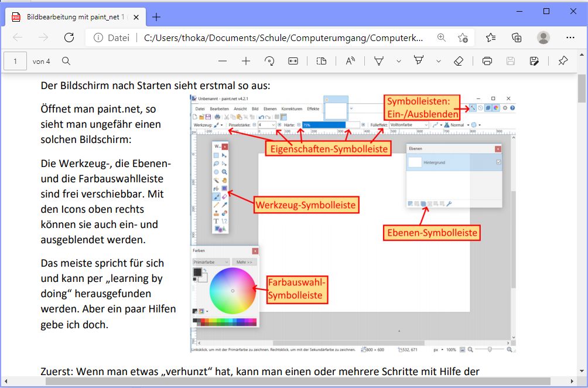Image resolution: width=588 pixels, height=388 pixels.
Task: Rotate the PDF with the rotate icon
Action: click(x=269, y=61)
